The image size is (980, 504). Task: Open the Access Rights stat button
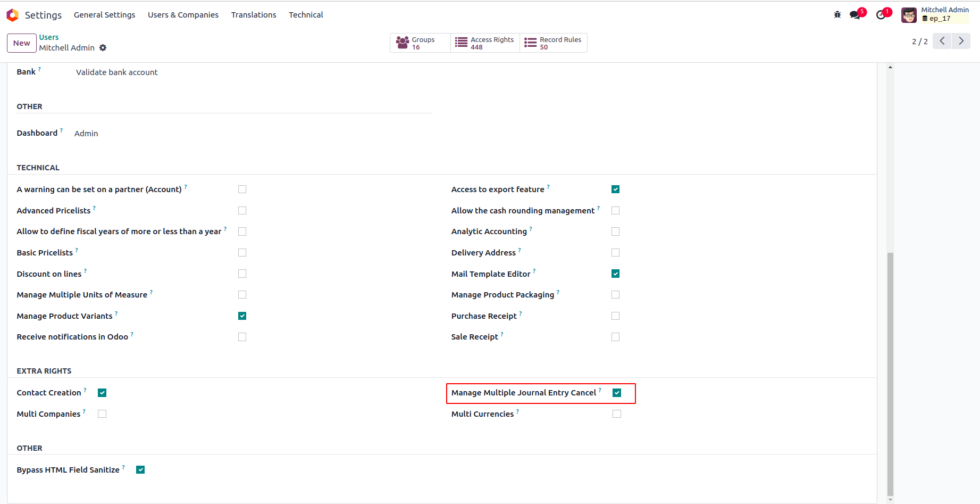(485, 43)
